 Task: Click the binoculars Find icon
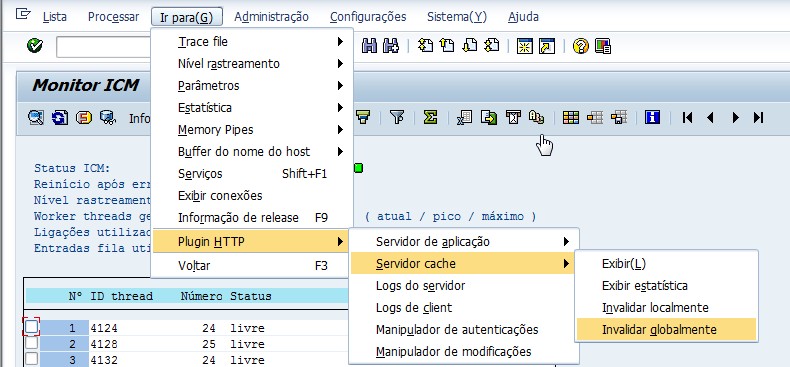(369, 46)
